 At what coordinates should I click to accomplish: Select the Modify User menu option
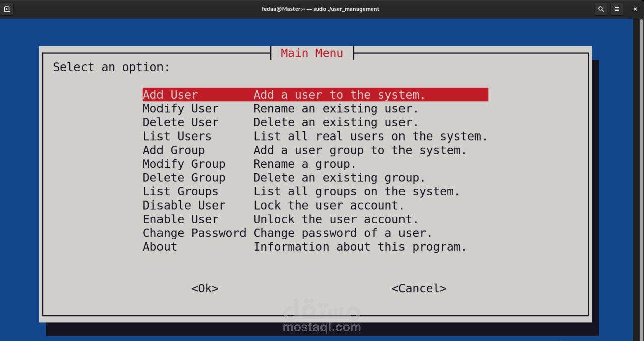coord(181,109)
